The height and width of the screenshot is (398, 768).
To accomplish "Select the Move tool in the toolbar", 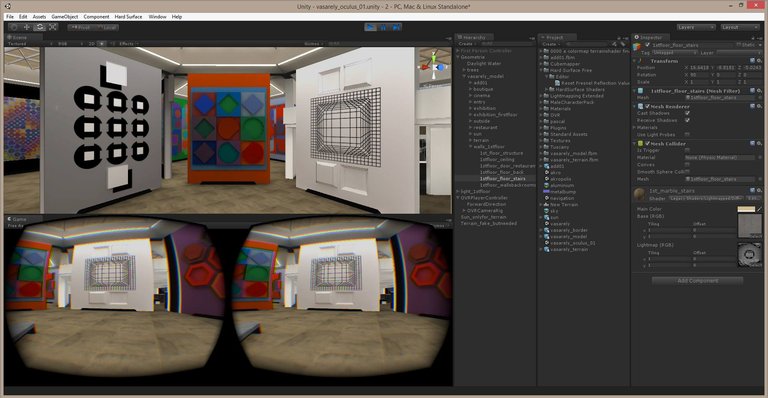I will [x=27, y=27].
